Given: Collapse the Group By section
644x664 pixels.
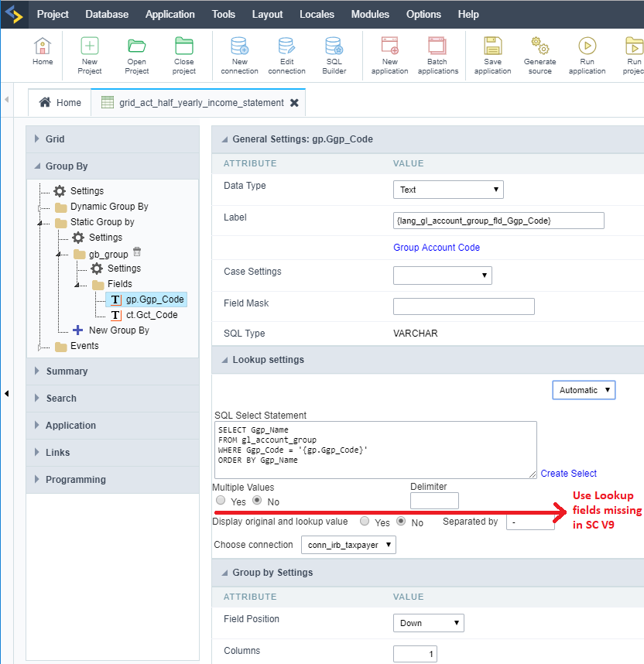Looking at the screenshot, I should click(113, 166).
